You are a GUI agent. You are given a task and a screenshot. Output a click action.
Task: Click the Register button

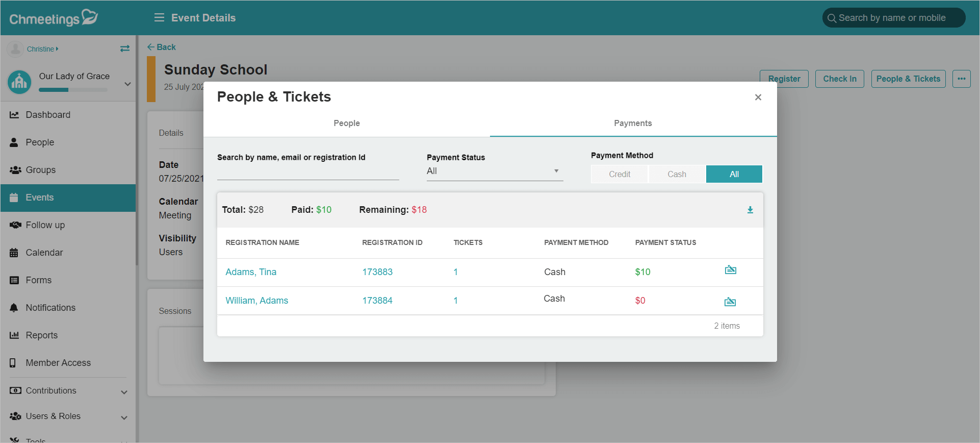pos(784,79)
